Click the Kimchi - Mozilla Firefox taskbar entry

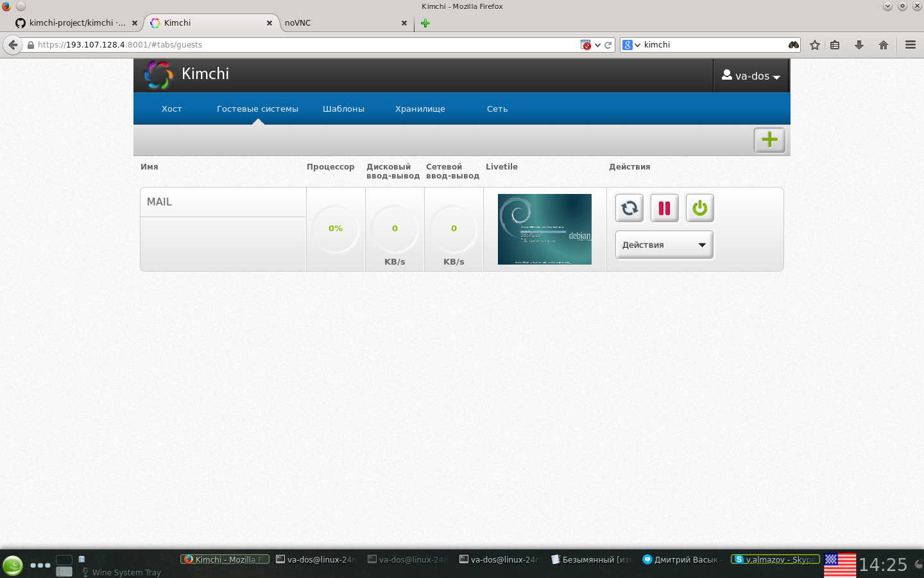[x=225, y=559]
